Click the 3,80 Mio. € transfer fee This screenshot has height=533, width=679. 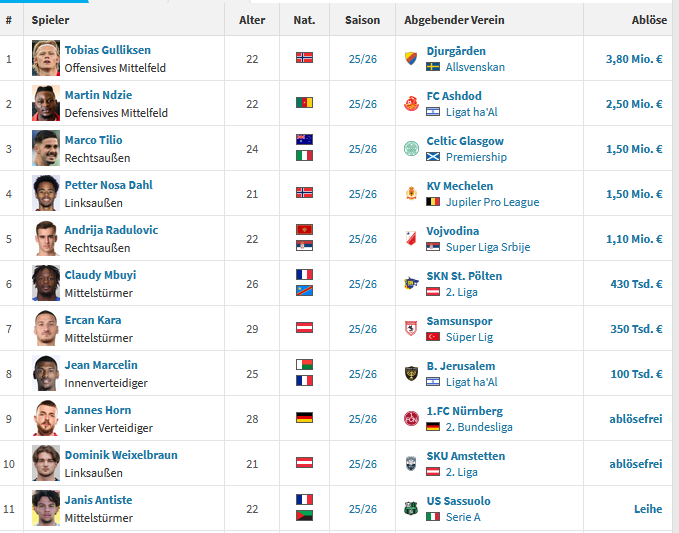point(634,59)
